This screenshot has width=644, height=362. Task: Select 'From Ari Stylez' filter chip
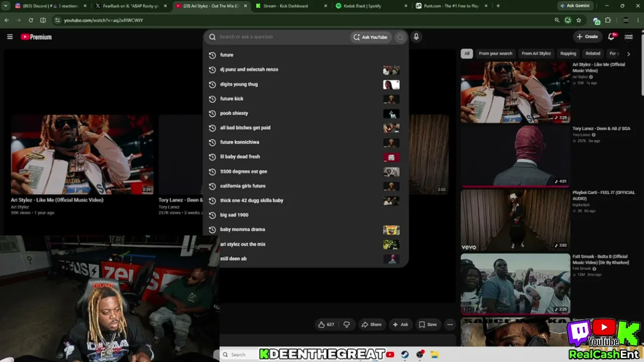pos(536,53)
